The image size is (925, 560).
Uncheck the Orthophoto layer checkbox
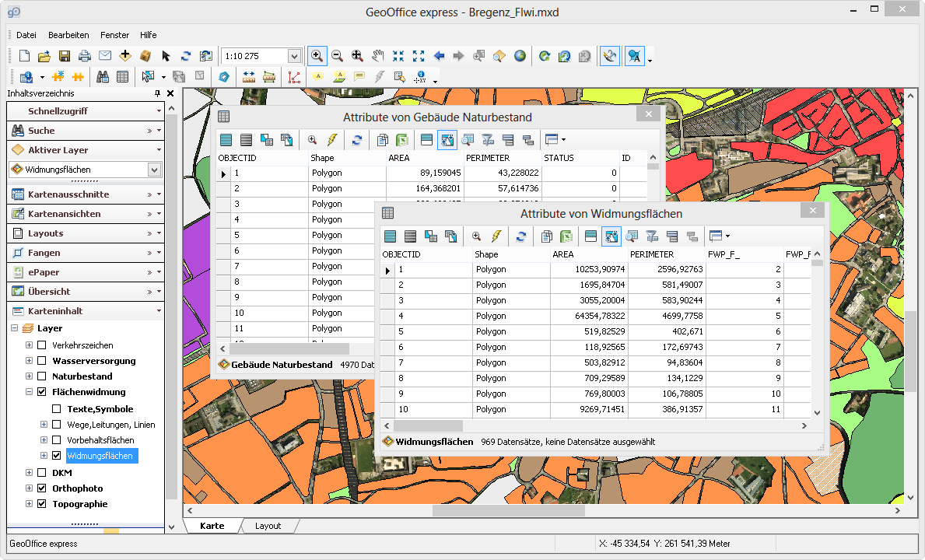[42, 488]
